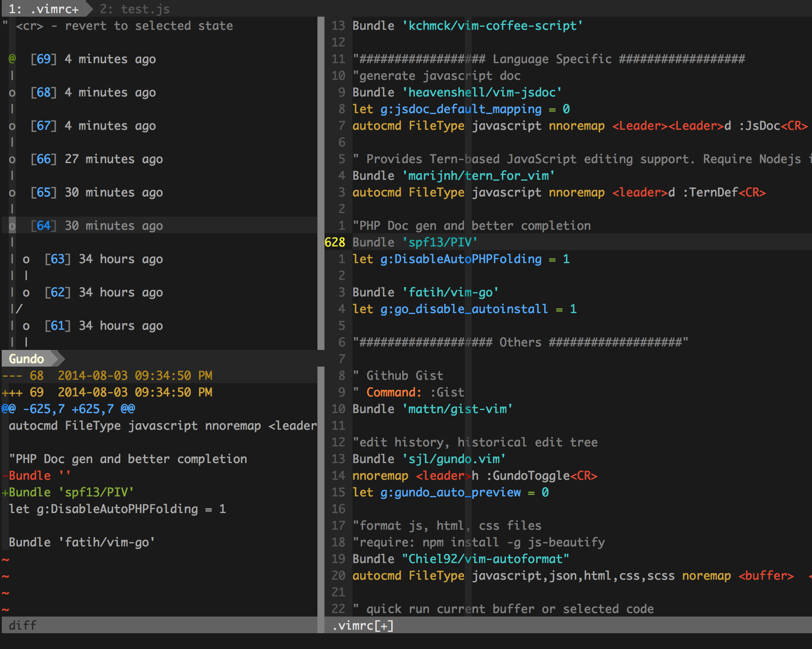Viewport: 812px width, 649px height.
Task: Click the Tern-based JavaScript editing support comment
Action: pyautogui.click(x=582, y=159)
